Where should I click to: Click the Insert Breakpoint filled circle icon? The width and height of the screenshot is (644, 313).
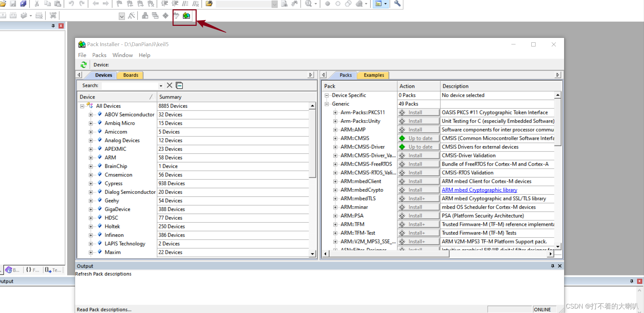328,4
